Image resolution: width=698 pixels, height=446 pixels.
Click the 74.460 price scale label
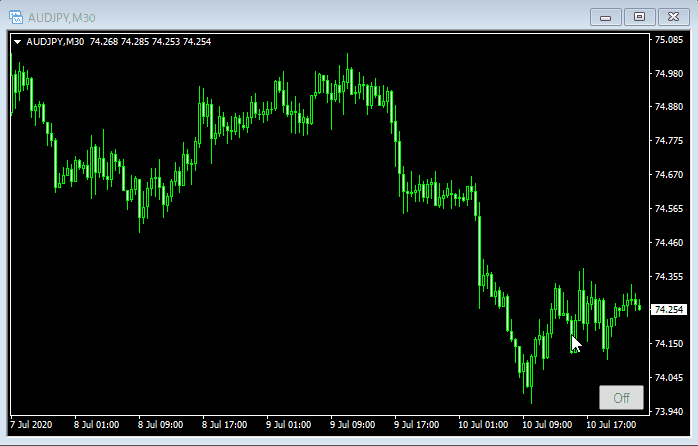point(669,243)
